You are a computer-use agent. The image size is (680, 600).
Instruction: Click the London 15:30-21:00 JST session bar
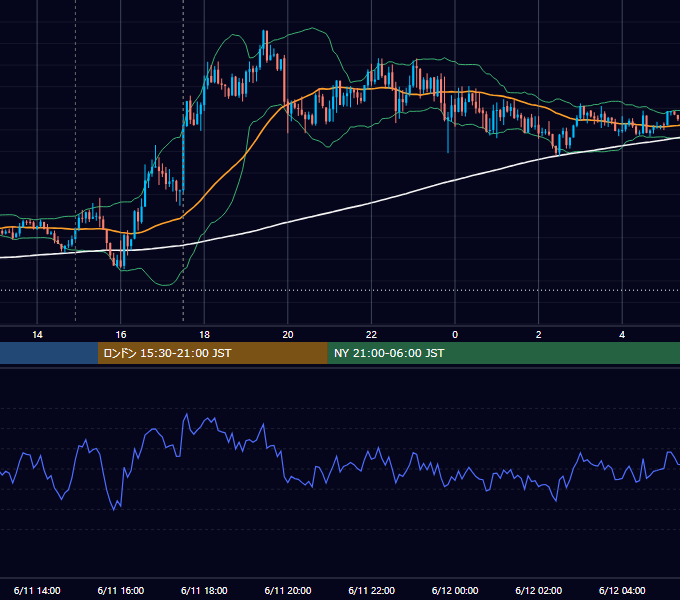212,353
